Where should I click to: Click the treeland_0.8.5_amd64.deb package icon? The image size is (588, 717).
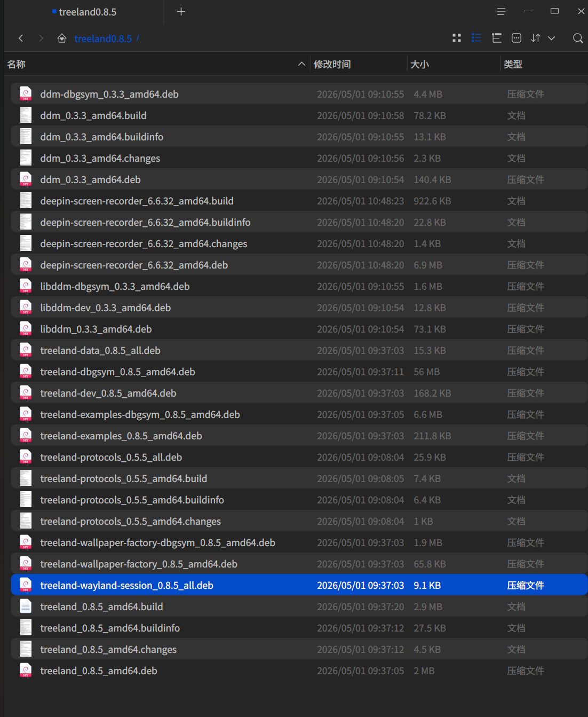point(26,670)
